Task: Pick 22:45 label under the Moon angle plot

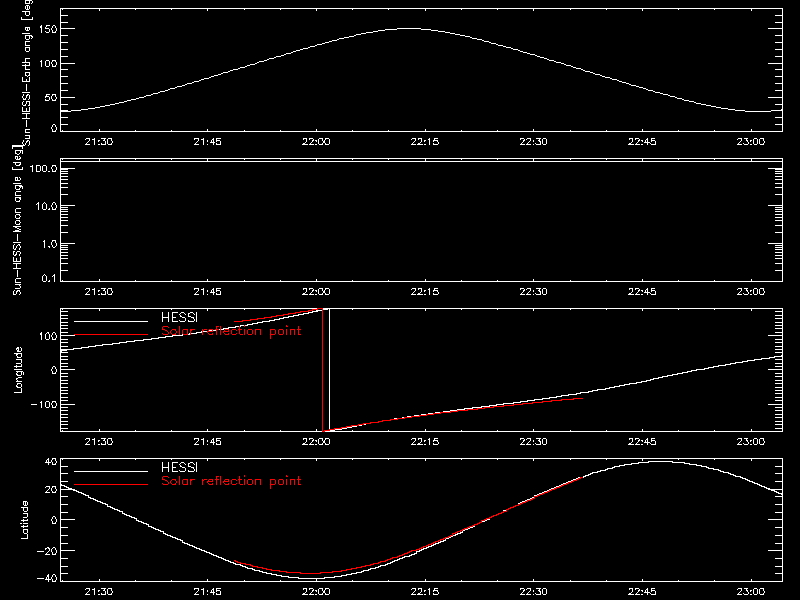Action: [642, 292]
